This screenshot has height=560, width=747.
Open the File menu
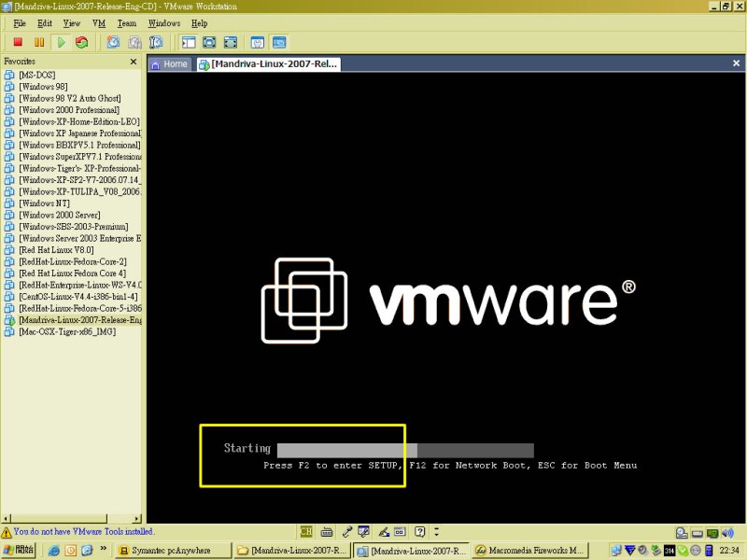pyautogui.click(x=20, y=23)
